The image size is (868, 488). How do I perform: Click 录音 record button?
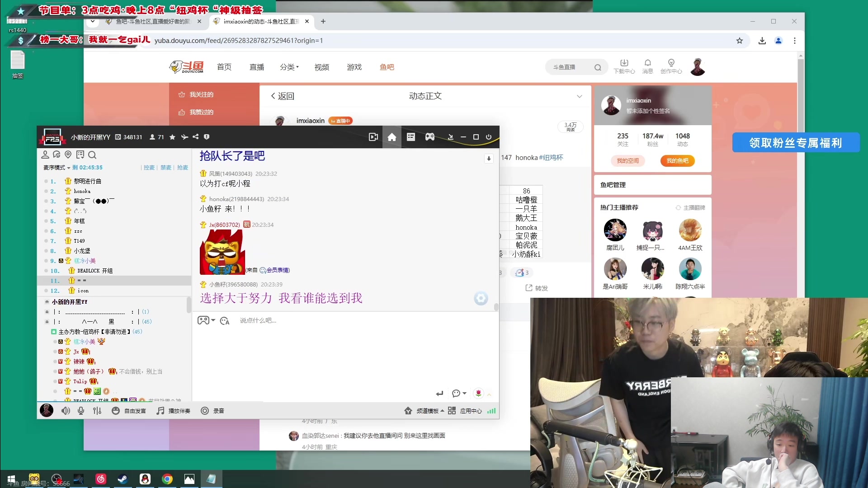click(212, 411)
